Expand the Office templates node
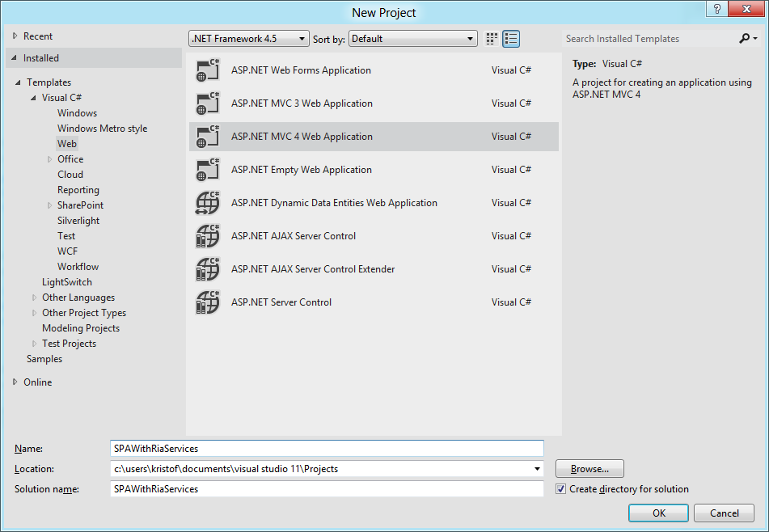769x532 pixels. 49,158
